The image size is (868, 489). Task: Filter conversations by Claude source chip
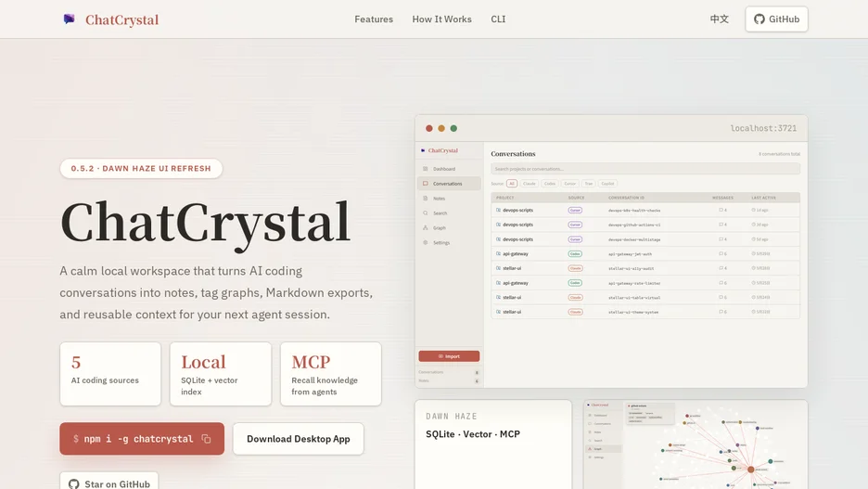click(530, 184)
